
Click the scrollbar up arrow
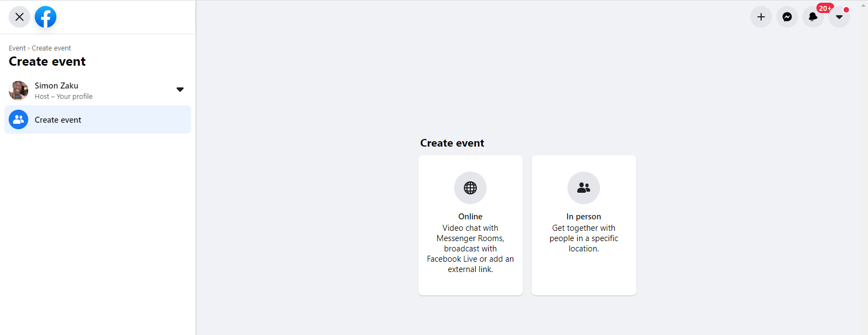(863, 5)
